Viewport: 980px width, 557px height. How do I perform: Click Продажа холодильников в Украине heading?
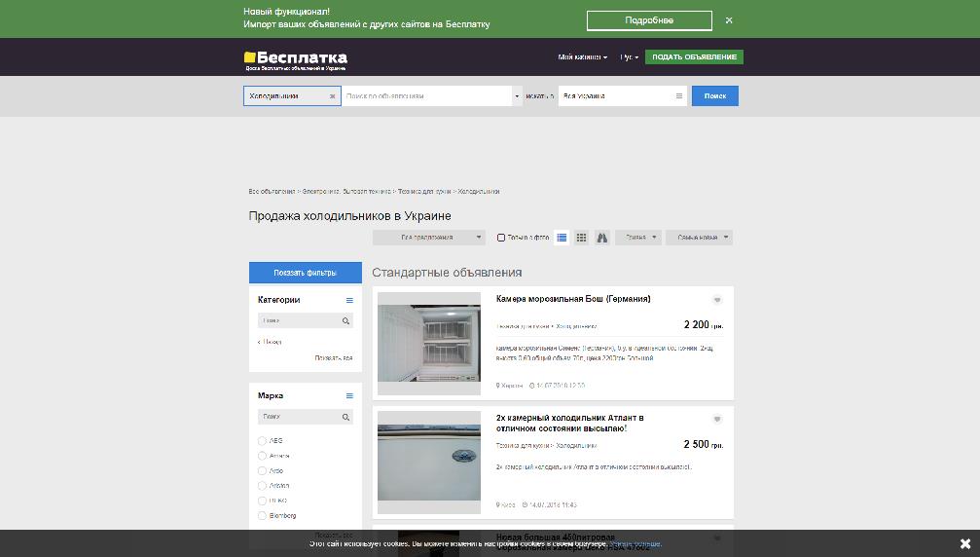pyautogui.click(x=350, y=215)
